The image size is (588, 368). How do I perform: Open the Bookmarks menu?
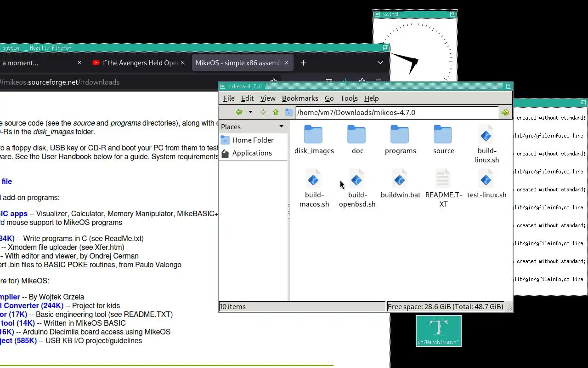point(300,98)
